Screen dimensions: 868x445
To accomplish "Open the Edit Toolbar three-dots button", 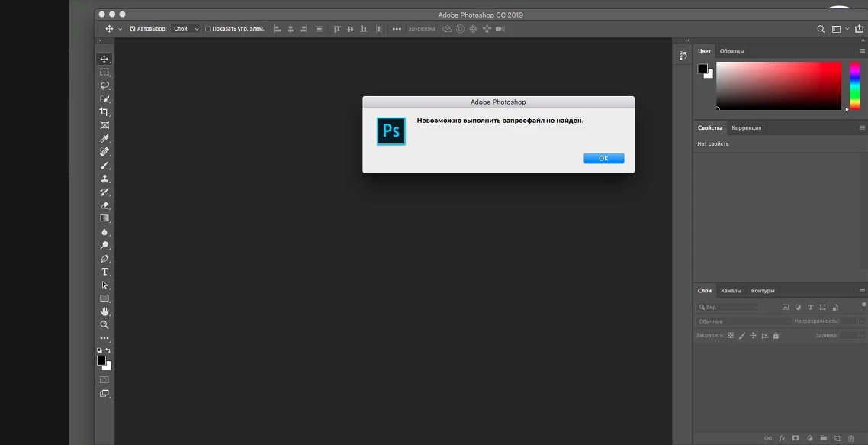I will 104,338.
